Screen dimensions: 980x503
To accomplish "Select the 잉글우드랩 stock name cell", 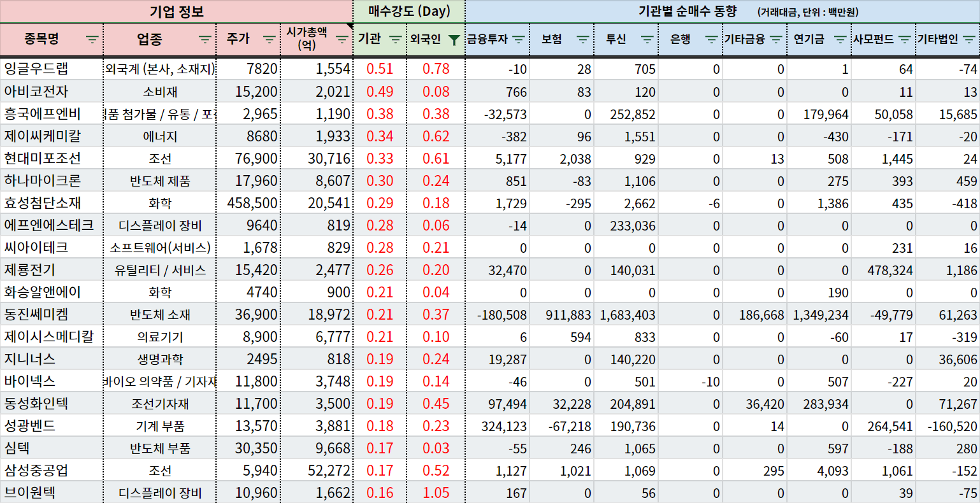I will coord(52,69).
